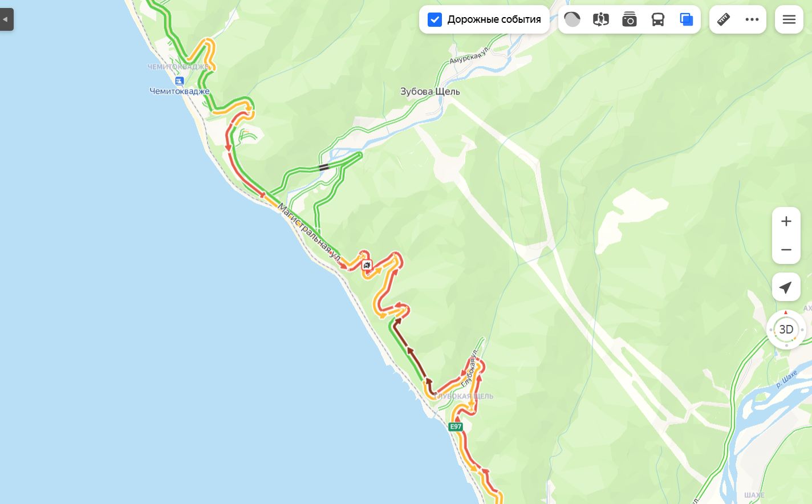812x504 pixels.
Task: Open the map layers selector
Action: coord(686,19)
